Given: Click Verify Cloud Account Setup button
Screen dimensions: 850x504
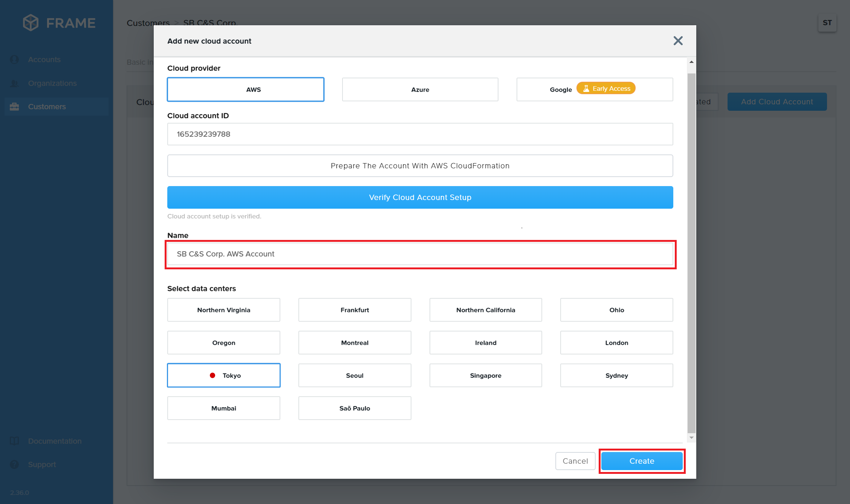Looking at the screenshot, I should pyautogui.click(x=420, y=197).
